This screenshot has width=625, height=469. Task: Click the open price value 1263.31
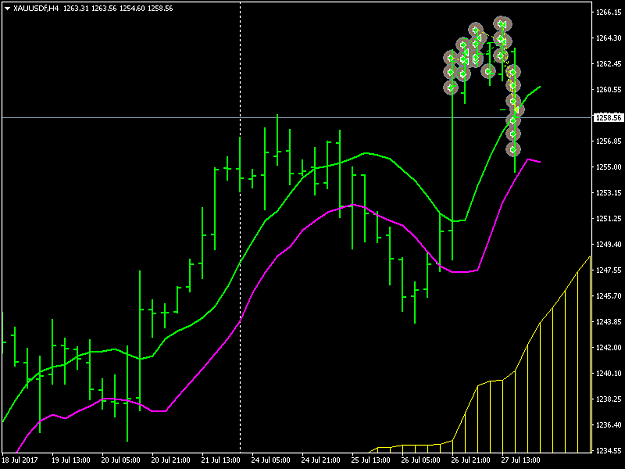(76, 8)
